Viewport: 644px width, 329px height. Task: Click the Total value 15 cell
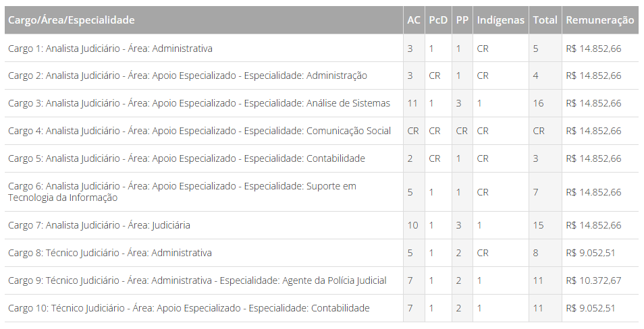point(545,225)
